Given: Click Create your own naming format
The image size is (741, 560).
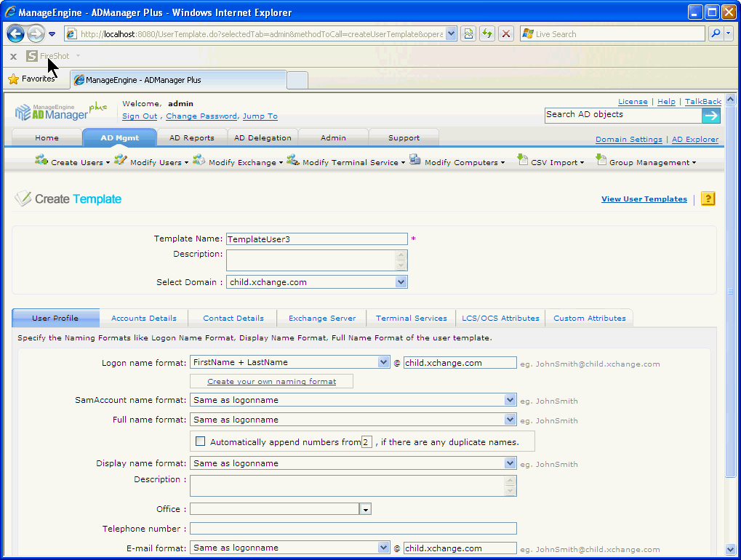Looking at the screenshot, I should tap(272, 381).
